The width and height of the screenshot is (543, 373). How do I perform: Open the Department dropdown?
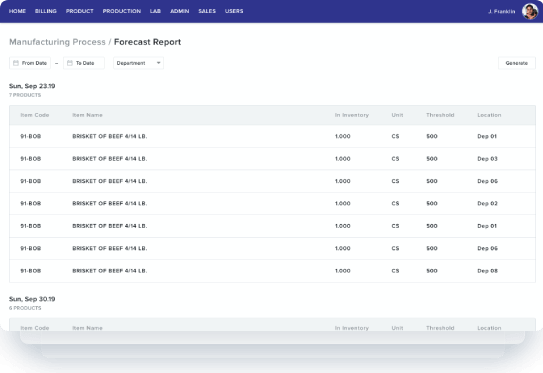[x=138, y=63]
